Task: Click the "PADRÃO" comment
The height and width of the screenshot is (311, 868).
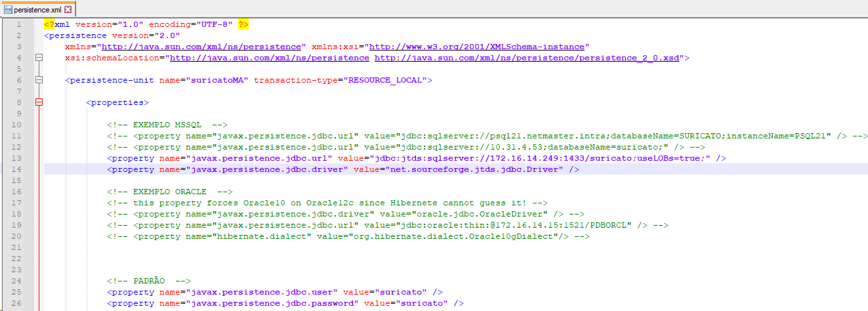Action: point(149,281)
